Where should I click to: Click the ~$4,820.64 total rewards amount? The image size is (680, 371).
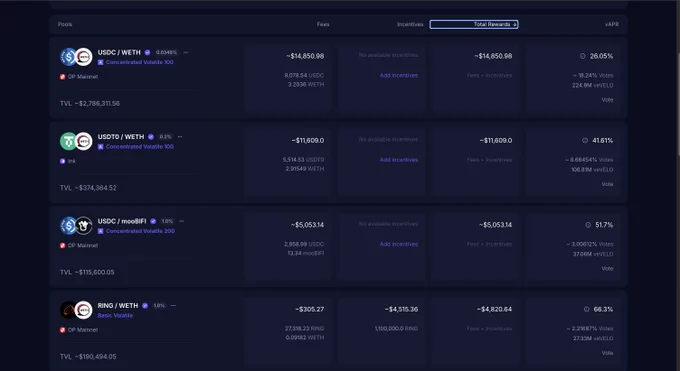[494, 309]
